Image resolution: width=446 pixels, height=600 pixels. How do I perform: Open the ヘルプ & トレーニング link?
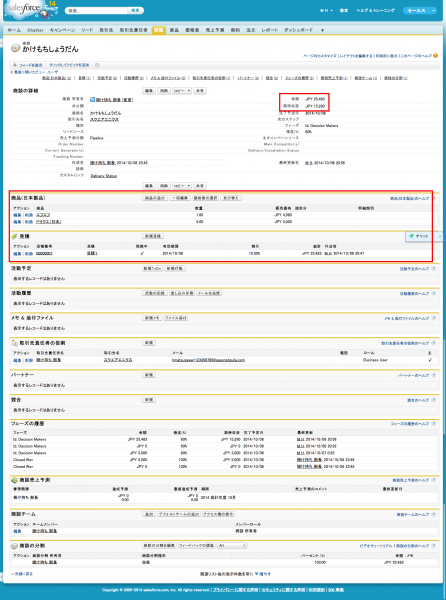pos(375,11)
